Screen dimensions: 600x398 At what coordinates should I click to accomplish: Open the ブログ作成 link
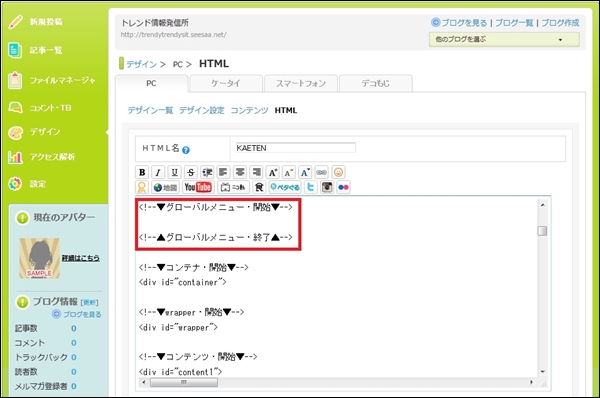[x=560, y=23]
